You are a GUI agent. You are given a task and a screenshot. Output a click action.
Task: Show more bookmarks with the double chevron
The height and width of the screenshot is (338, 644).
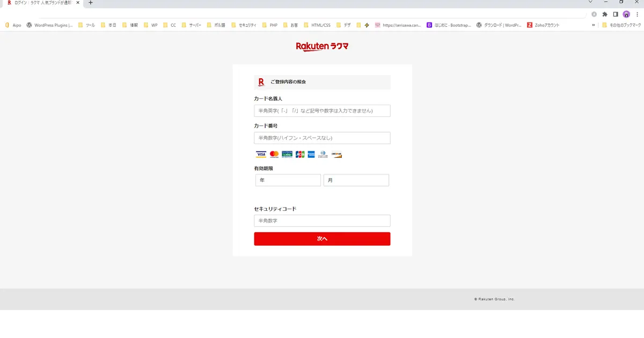594,25
